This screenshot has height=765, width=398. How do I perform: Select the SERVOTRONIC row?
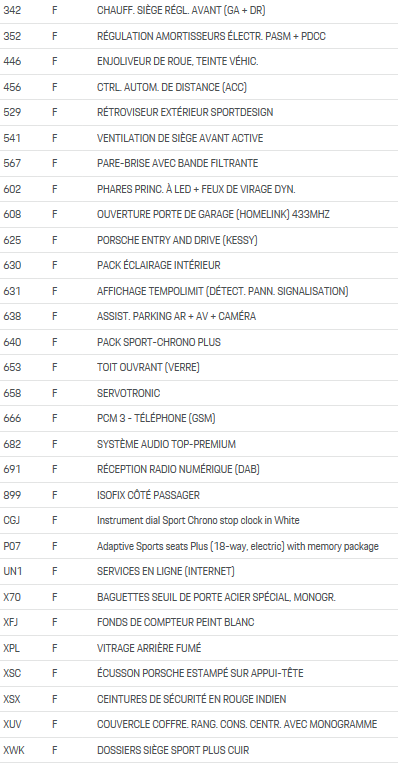point(199,393)
